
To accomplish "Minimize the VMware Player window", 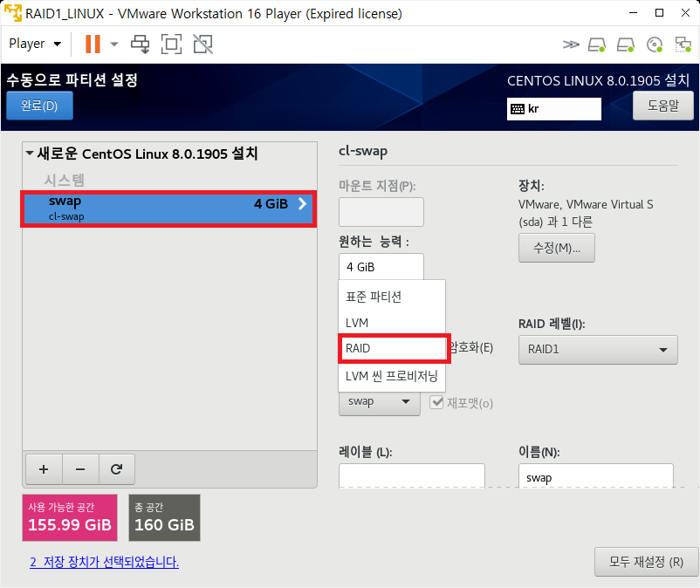I will (633, 13).
